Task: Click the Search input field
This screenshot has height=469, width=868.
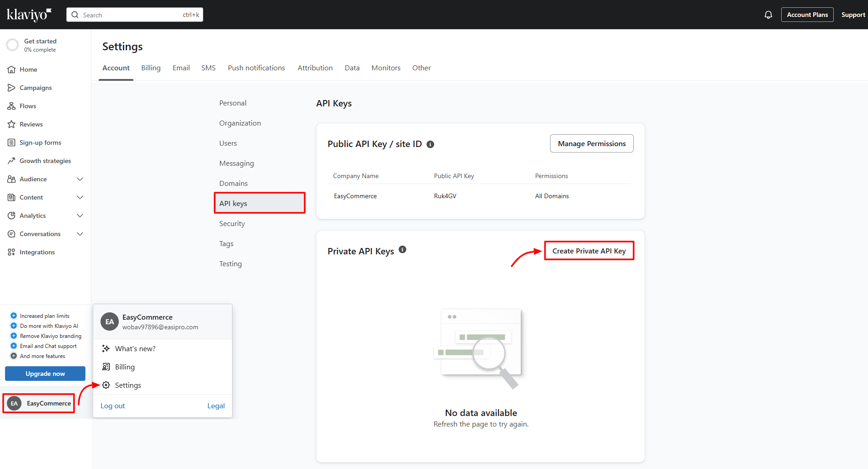Action: tap(135, 15)
